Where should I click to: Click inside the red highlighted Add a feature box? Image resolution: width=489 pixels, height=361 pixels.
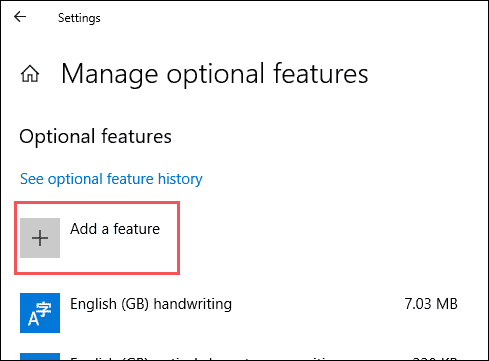pyautogui.click(x=97, y=238)
